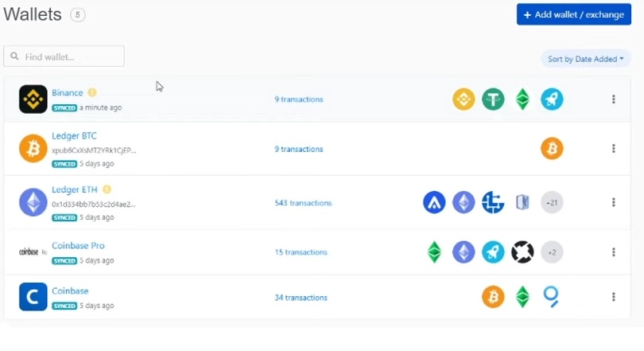Click the Binance wallet logo icon

[33, 99]
